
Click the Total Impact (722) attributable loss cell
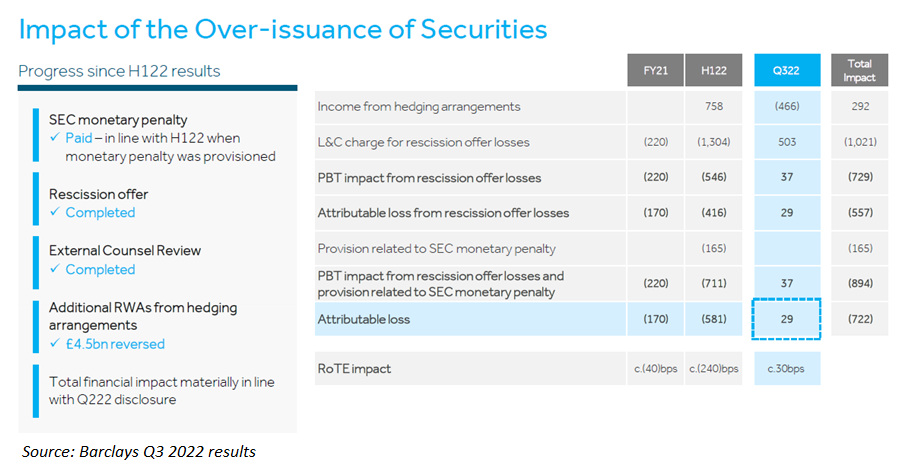pos(859,320)
